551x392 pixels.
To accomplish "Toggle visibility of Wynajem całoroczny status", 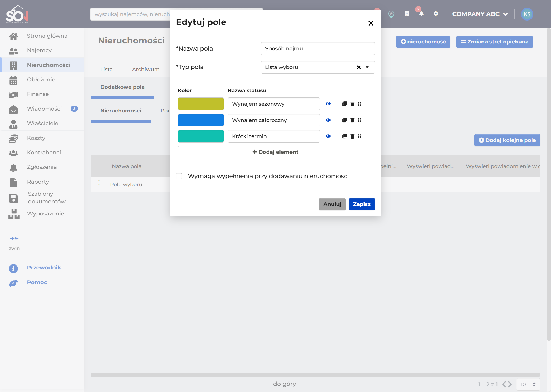I will click(328, 120).
